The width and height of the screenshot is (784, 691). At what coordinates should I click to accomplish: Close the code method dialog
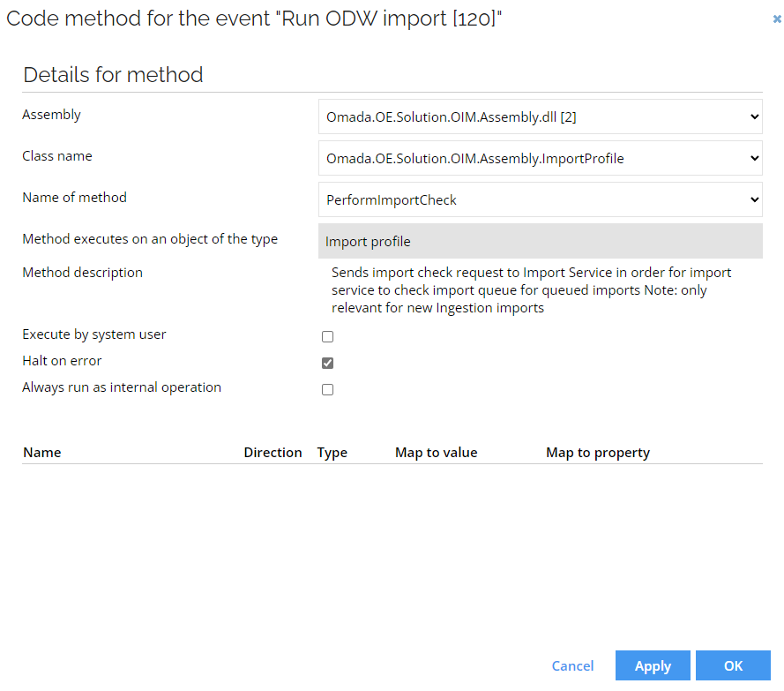point(776,19)
